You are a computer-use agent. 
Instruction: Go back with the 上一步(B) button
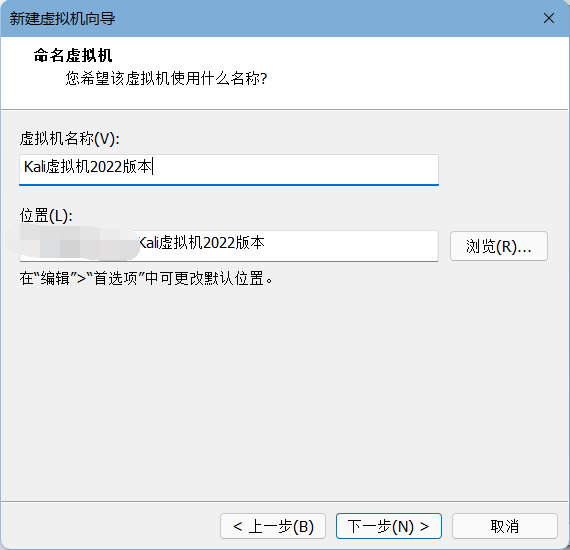pyautogui.click(x=273, y=526)
